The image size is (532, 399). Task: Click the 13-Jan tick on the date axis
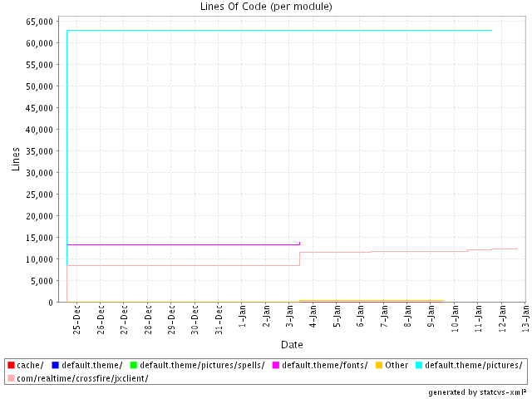point(527,317)
